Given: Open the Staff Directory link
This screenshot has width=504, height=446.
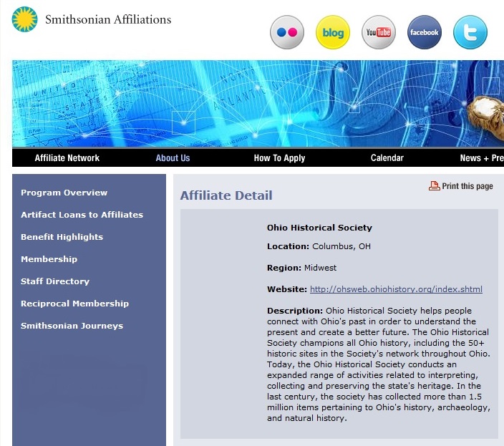Looking at the screenshot, I should [55, 281].
